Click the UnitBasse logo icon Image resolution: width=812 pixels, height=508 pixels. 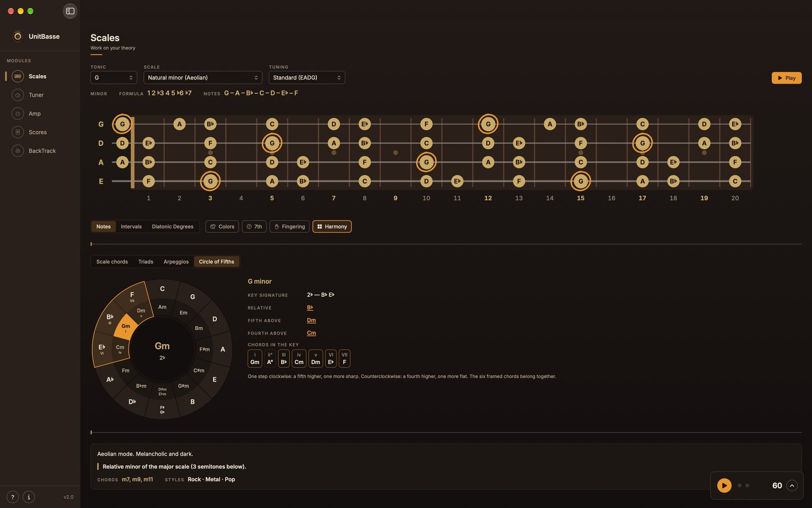[18, 36]
